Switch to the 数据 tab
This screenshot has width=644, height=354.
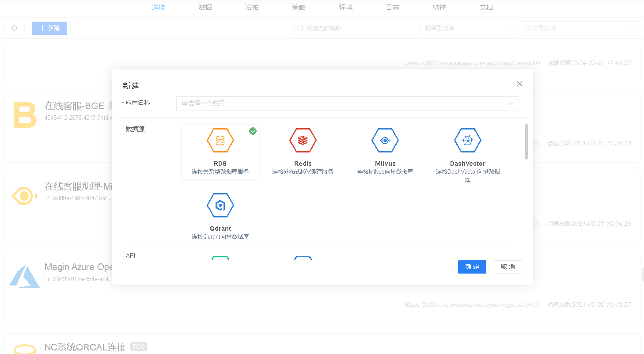pos(205,8)
